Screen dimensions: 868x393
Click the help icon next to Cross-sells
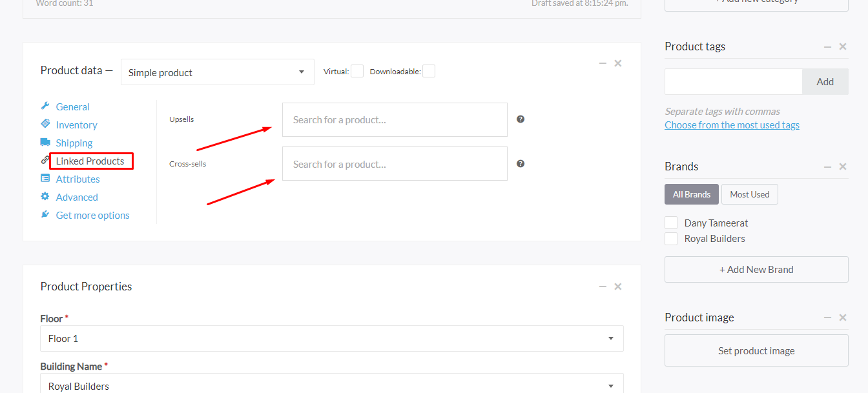coord(521,164)
